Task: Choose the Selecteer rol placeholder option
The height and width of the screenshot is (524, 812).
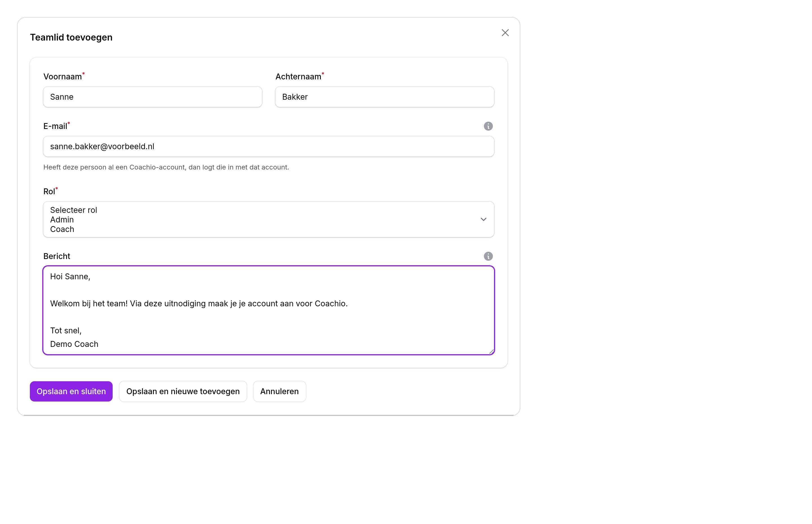Action: pyautogui.click(x=74, y=210)
